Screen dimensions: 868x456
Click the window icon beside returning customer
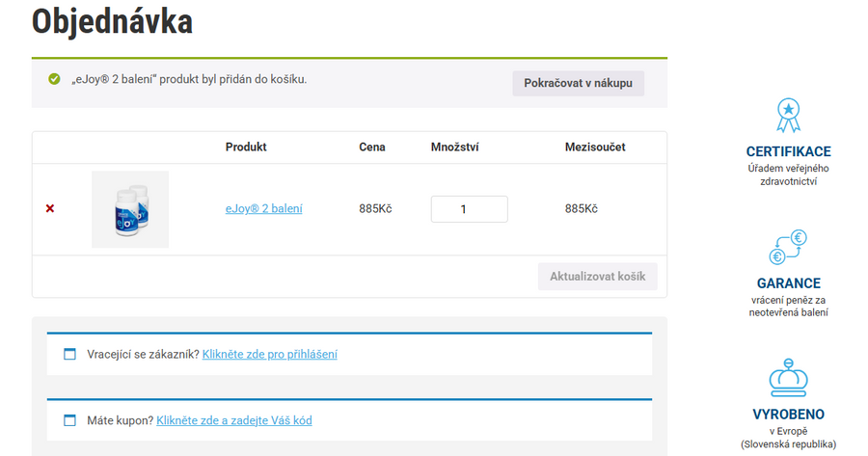[69, 354]
